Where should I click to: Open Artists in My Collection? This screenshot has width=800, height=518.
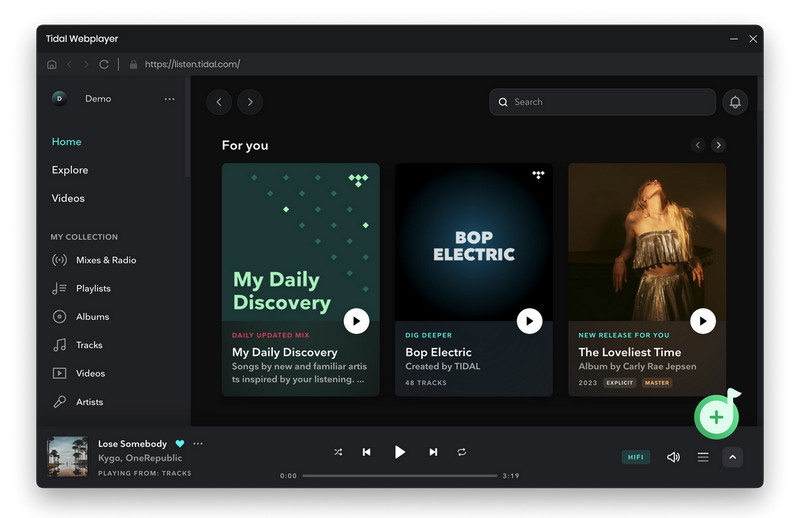[x=89, y=402]
